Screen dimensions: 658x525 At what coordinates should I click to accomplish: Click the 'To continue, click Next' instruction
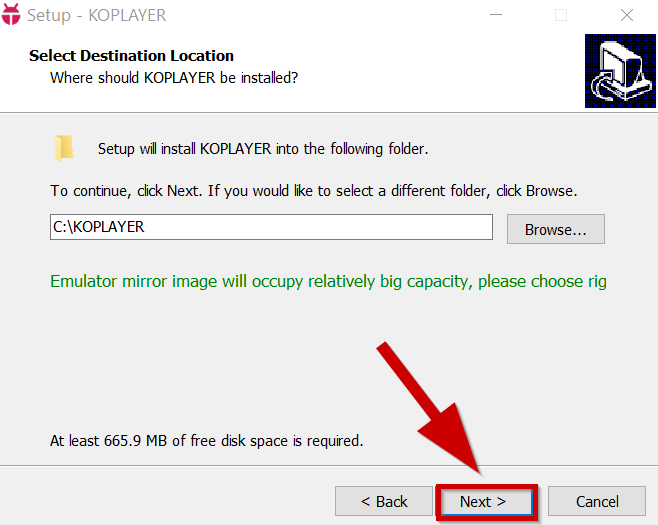point(314,191)
